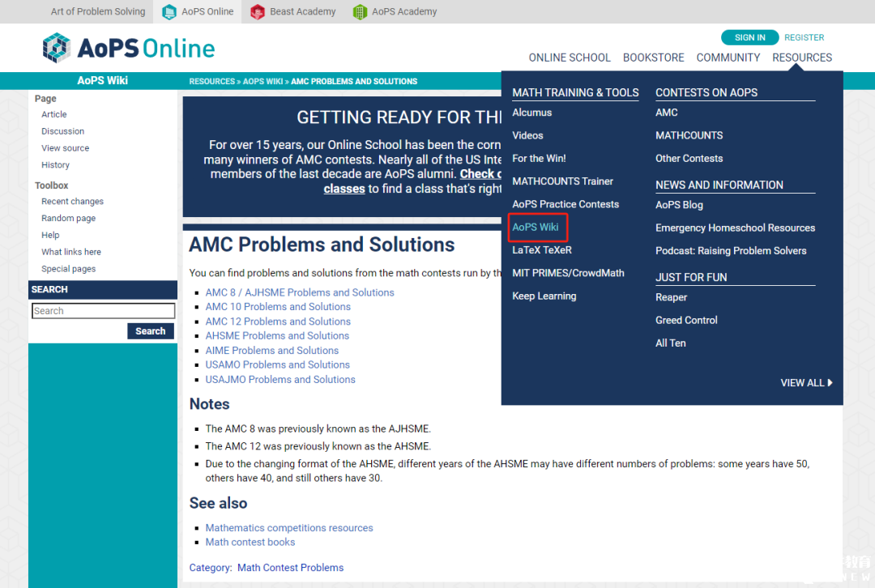Open Recent changes in Toolbox
Viewport: 875px width, 588px height.
[72, 202]
